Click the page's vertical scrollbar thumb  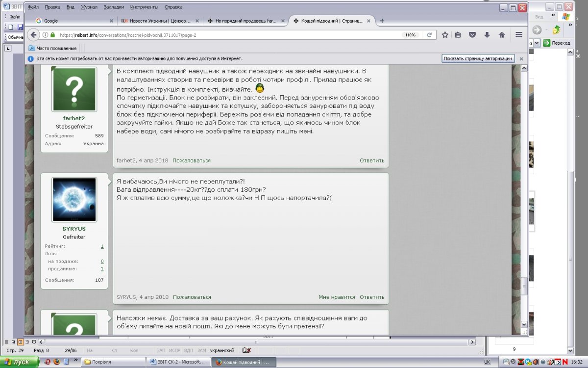[524, 286]
